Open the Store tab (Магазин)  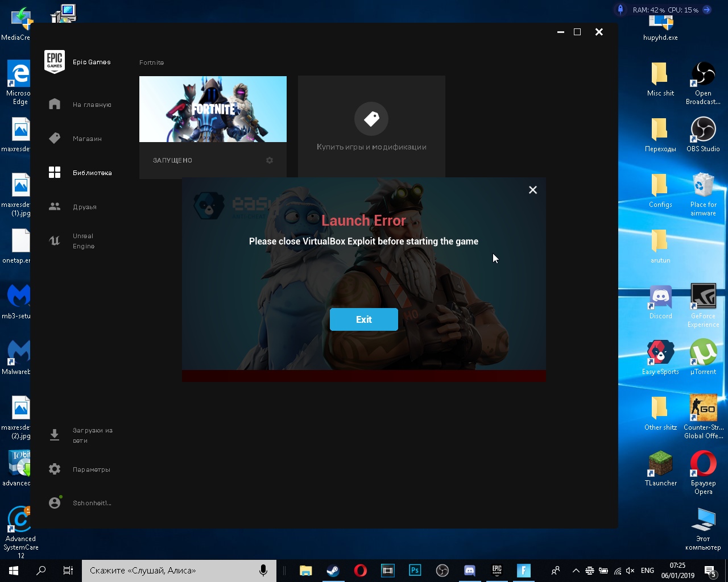click(x=55, y=138)
